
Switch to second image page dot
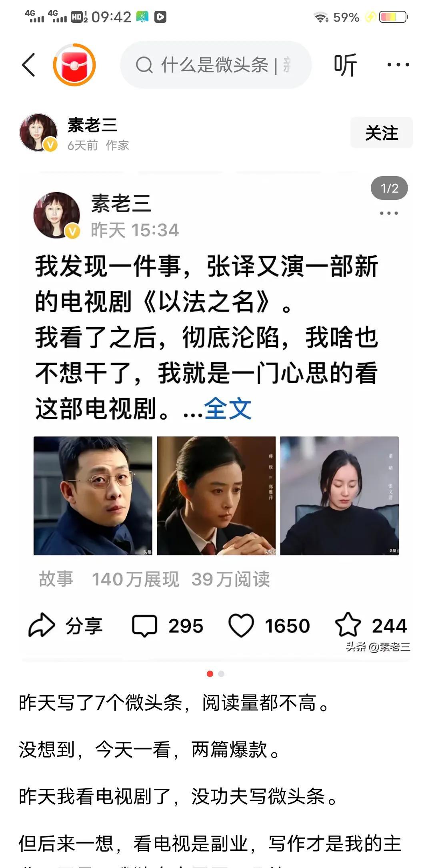[x=221, y=674]
